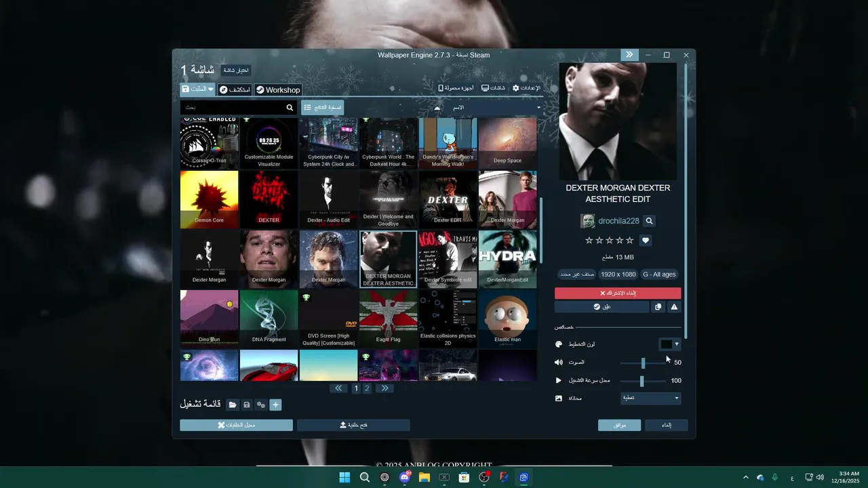The image size is (868, 488).
Task: Select the Demon Core wallpaper
Action: point(210,199)
